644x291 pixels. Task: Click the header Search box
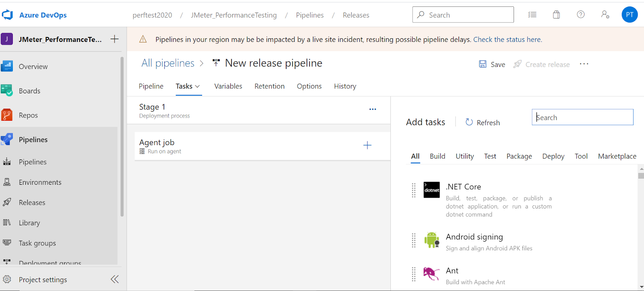[x=463, y=14]
